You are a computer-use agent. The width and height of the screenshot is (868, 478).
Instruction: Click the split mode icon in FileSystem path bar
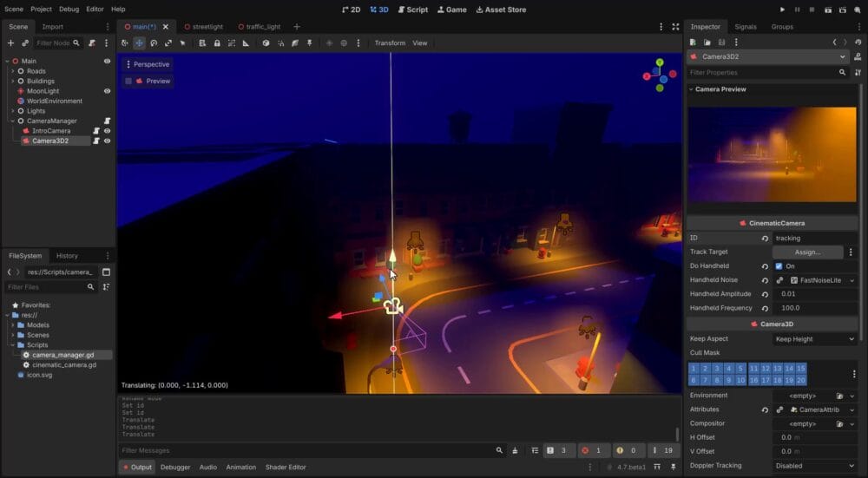(106, 272)
